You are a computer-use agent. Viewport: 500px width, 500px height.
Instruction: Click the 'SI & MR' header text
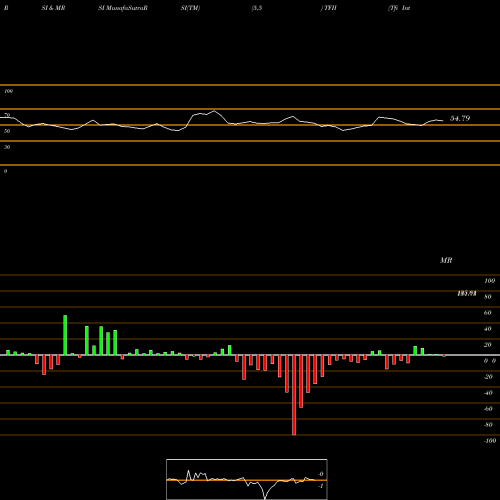[53, 8]
